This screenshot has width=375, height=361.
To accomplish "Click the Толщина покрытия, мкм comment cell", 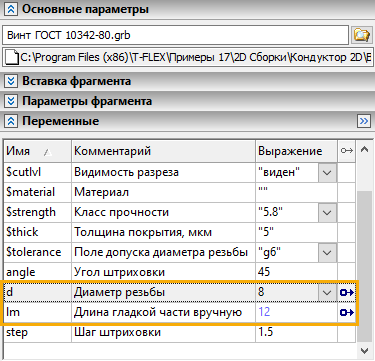I will [163, 232].
